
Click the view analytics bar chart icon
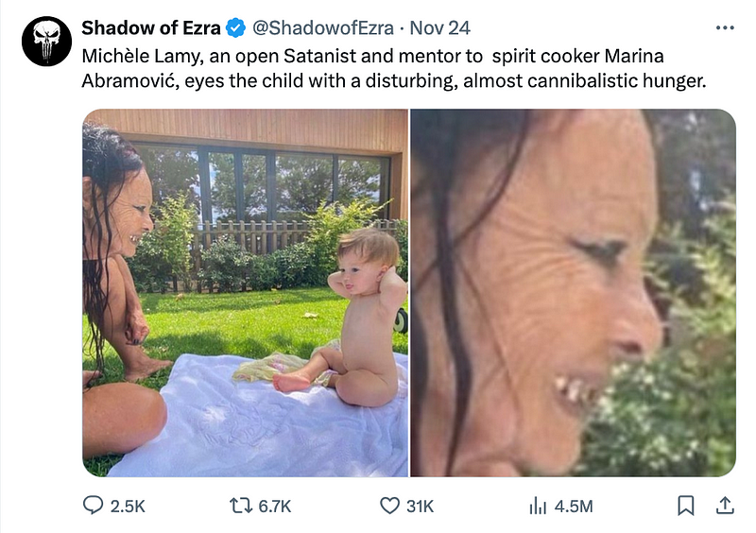(x=538, y=507)
